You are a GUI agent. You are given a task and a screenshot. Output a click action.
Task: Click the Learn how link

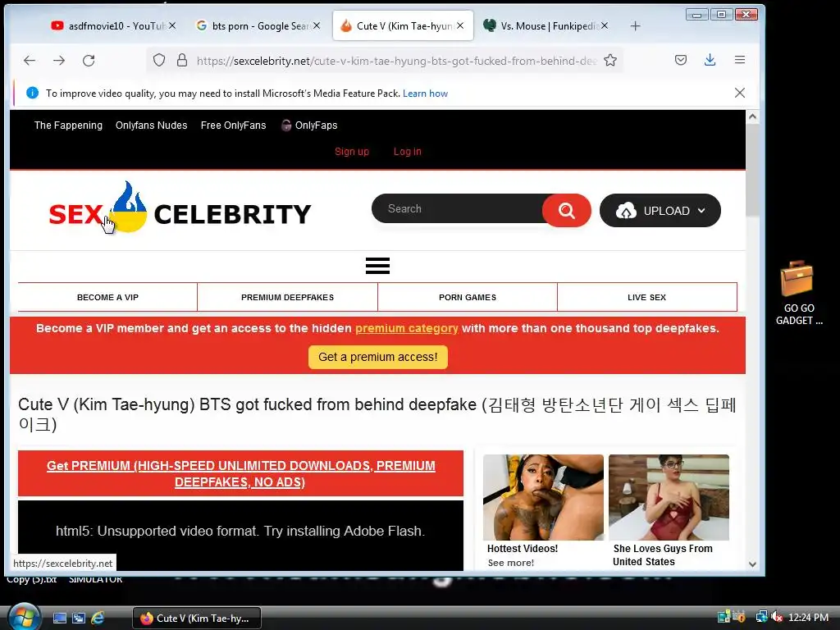[425, 94]
